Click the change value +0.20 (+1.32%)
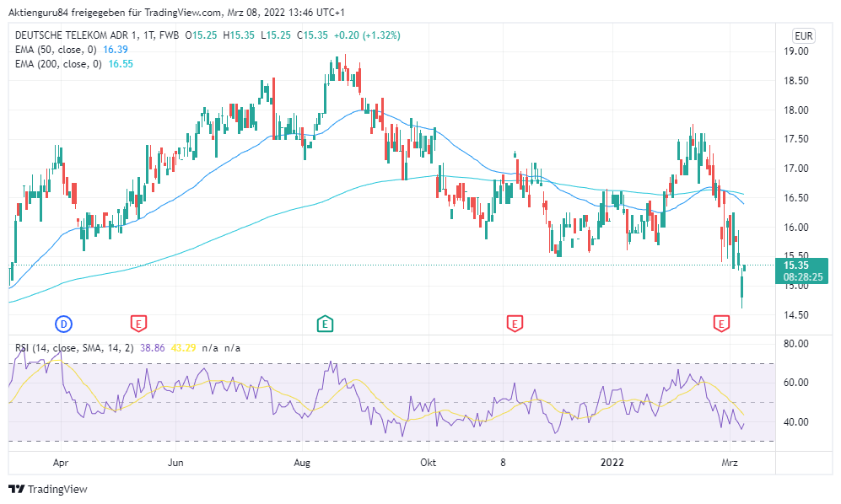Viewport: 841px width, 504px height. 367,35
